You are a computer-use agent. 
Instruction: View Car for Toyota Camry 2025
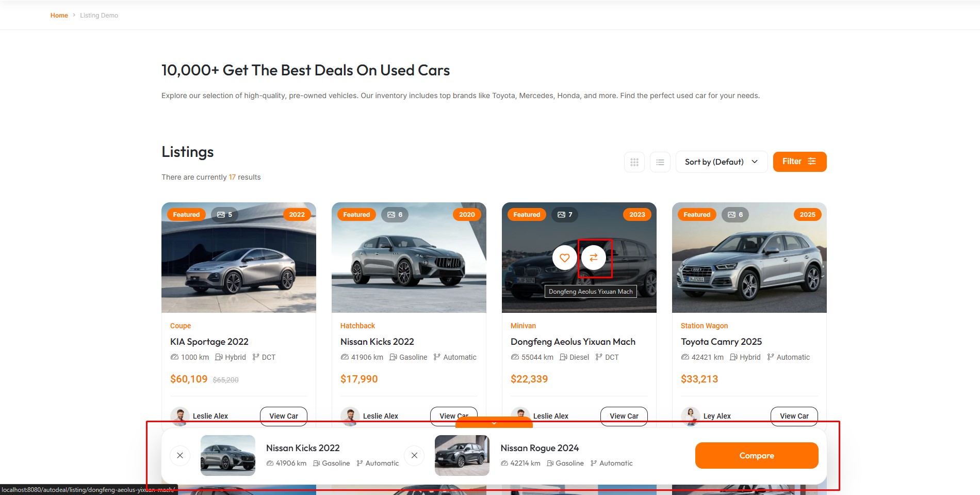click(794, 416)
